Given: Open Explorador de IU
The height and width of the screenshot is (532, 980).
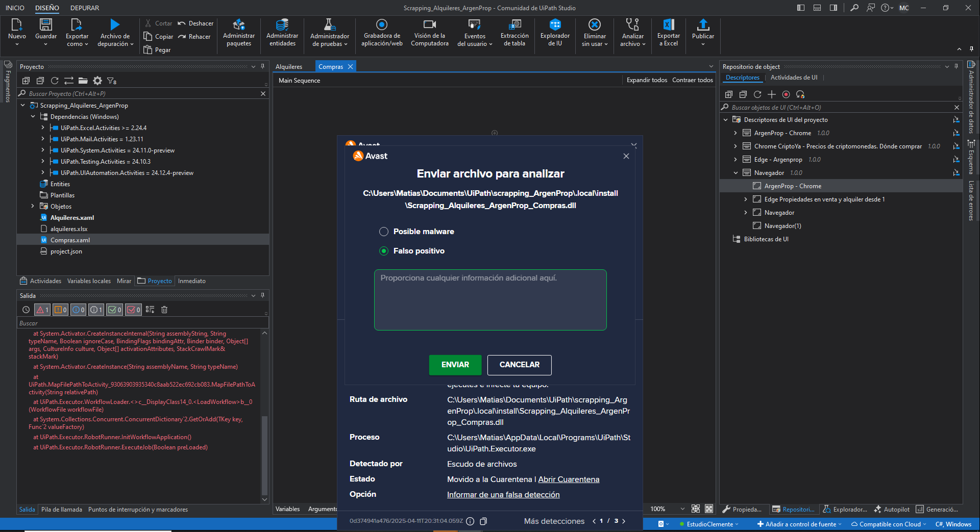Looking at the screenshot, I should click(x=555, y=32).
